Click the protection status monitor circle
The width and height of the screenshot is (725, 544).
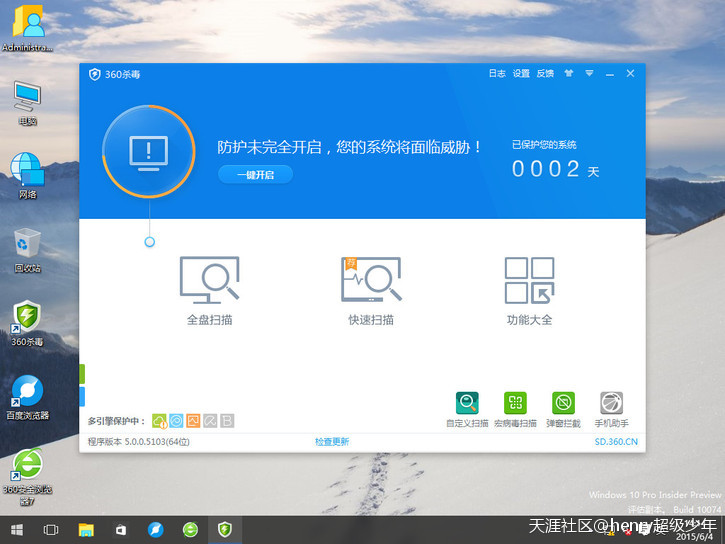tap(148, 151)
